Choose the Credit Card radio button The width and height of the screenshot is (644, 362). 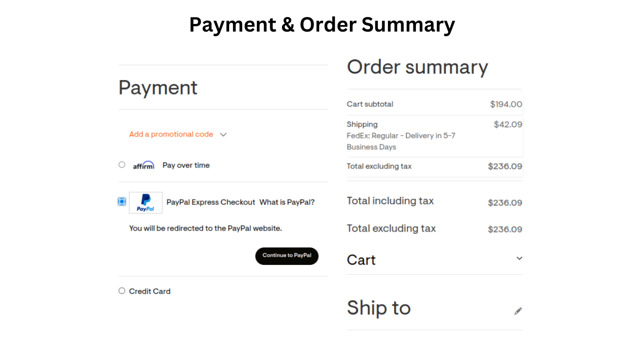coord(122,291)
